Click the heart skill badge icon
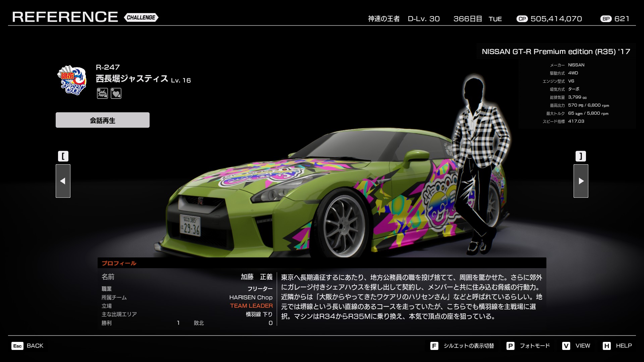This screenshot has height=362, width=644. click(116, 93)
